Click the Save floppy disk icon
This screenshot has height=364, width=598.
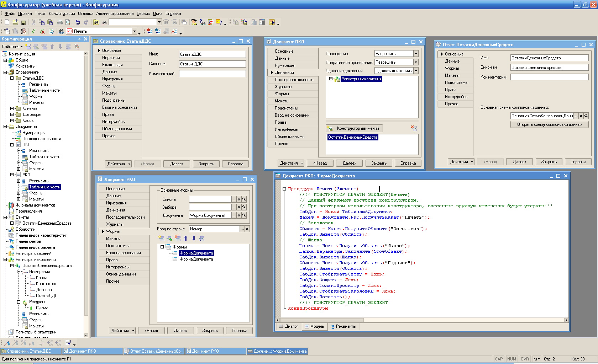[x=23, y=22]
